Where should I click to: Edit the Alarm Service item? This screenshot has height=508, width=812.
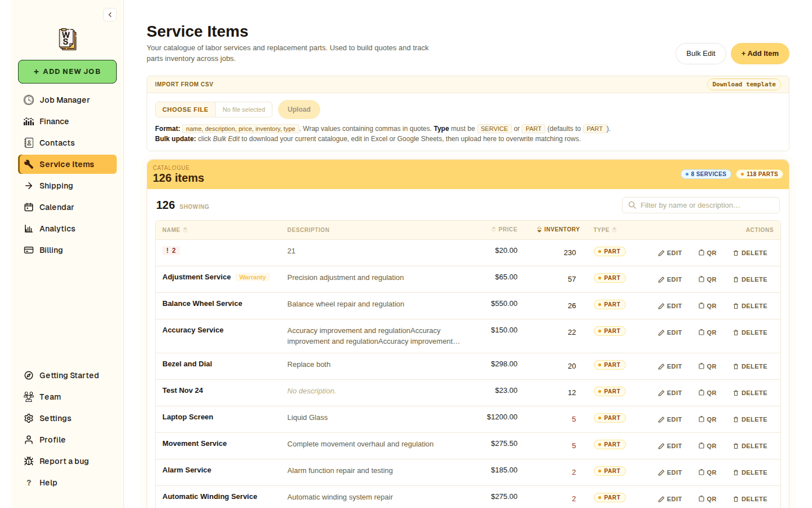[x=670, y=472]
